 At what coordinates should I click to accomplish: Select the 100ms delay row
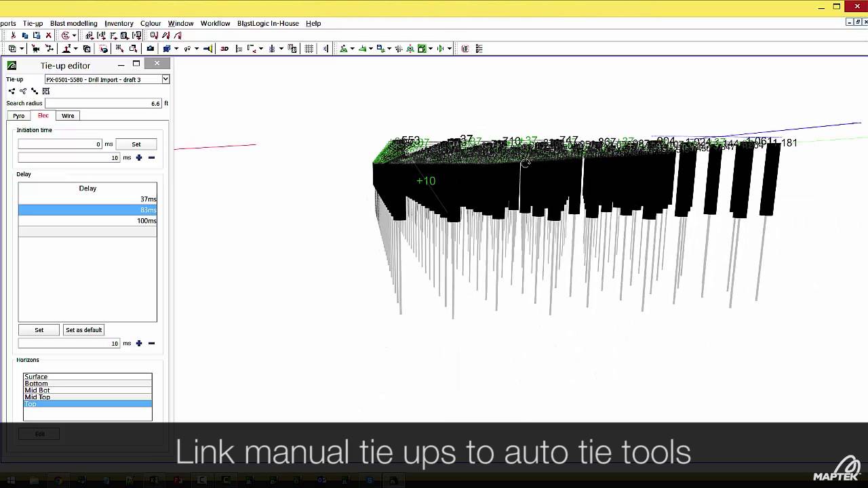pos(87,221)
